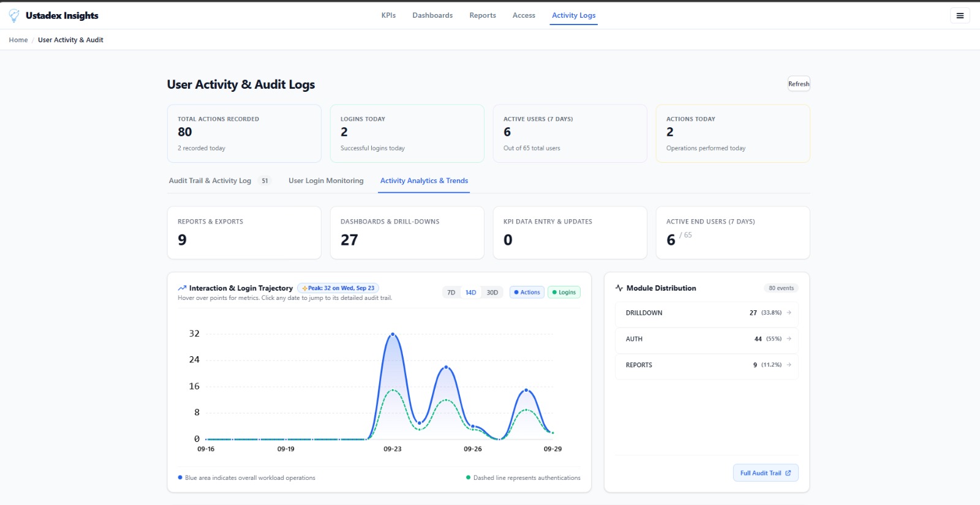This screenshot has width=980, height=505.
Task: Click the Logins Today card
Action: click(407, 133)
